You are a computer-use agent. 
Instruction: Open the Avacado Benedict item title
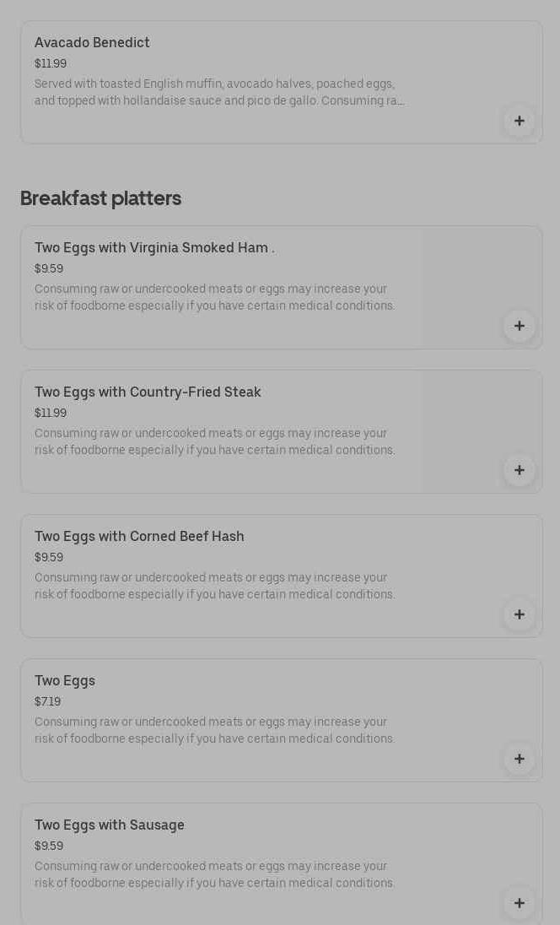92,42
